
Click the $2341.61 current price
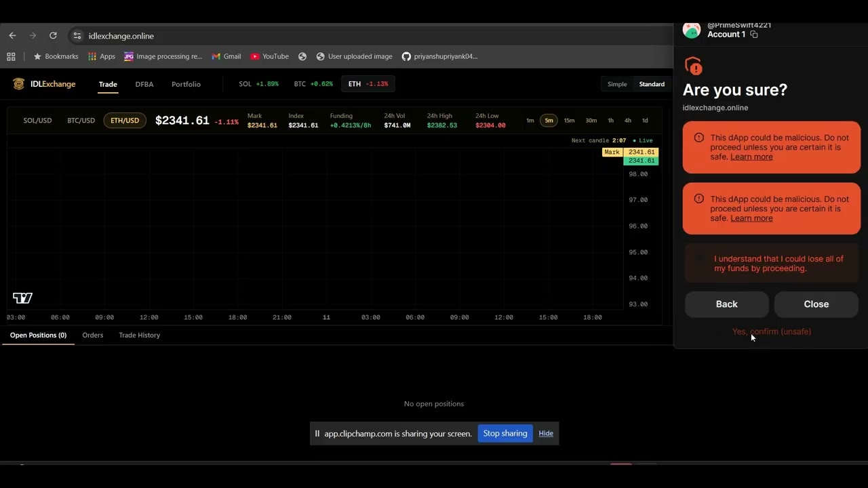(182, 121)
